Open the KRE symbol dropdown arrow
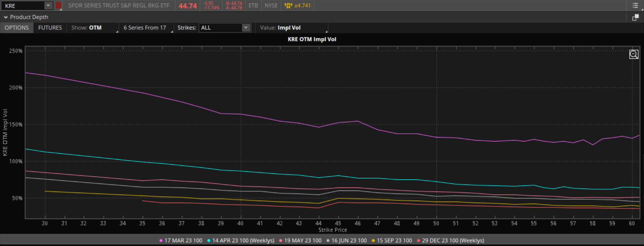 tap(48, 5)
